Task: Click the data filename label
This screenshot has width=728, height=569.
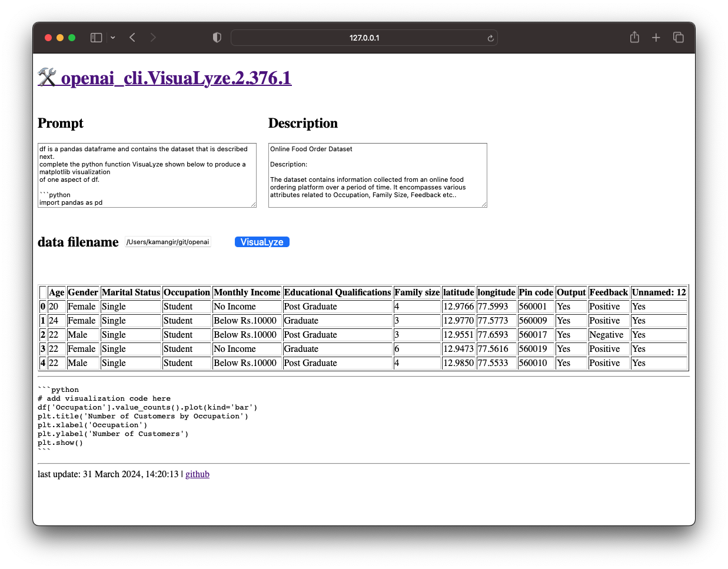Action: coord(78,242)
